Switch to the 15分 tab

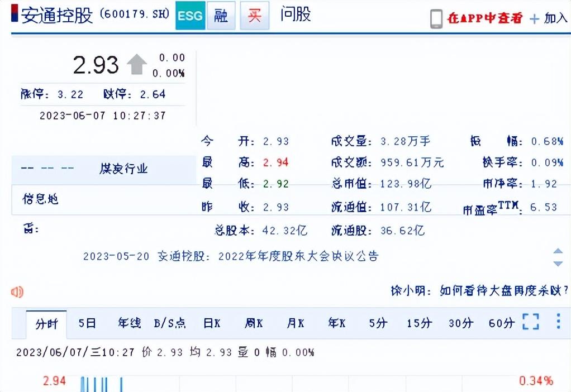(x=420, y=323)
